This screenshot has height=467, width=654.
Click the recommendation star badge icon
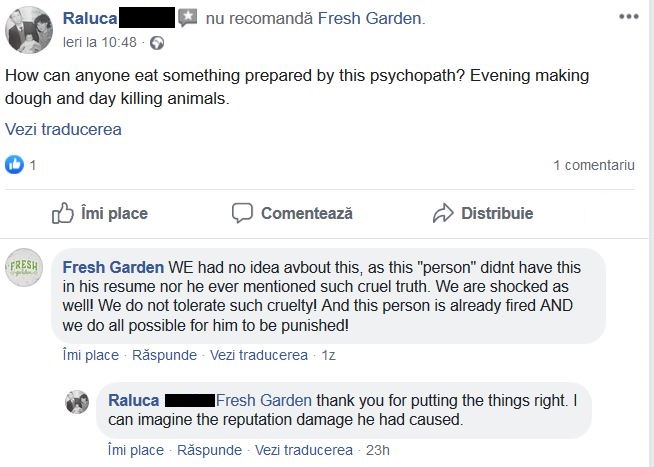pos(187,18)
